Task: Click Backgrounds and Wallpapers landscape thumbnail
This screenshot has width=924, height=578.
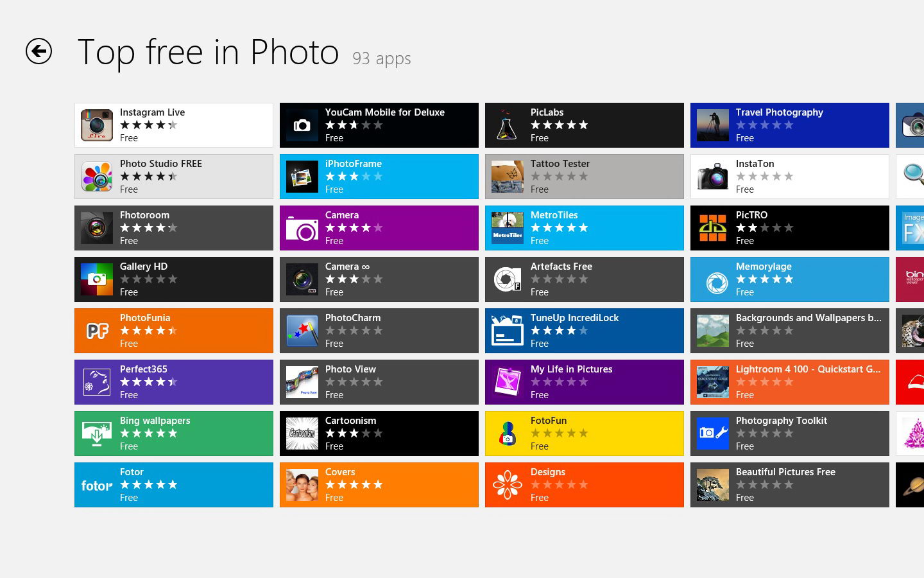Action: click(x=713, y=331)
